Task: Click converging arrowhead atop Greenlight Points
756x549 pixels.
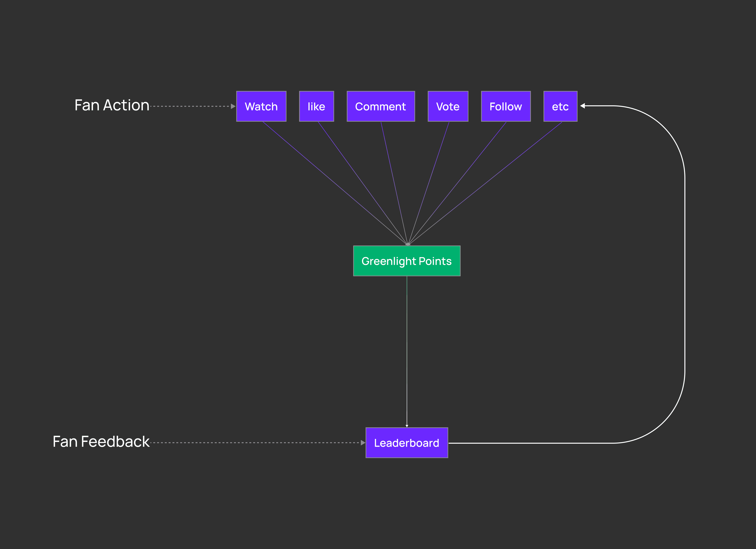Action: (408, 244)
